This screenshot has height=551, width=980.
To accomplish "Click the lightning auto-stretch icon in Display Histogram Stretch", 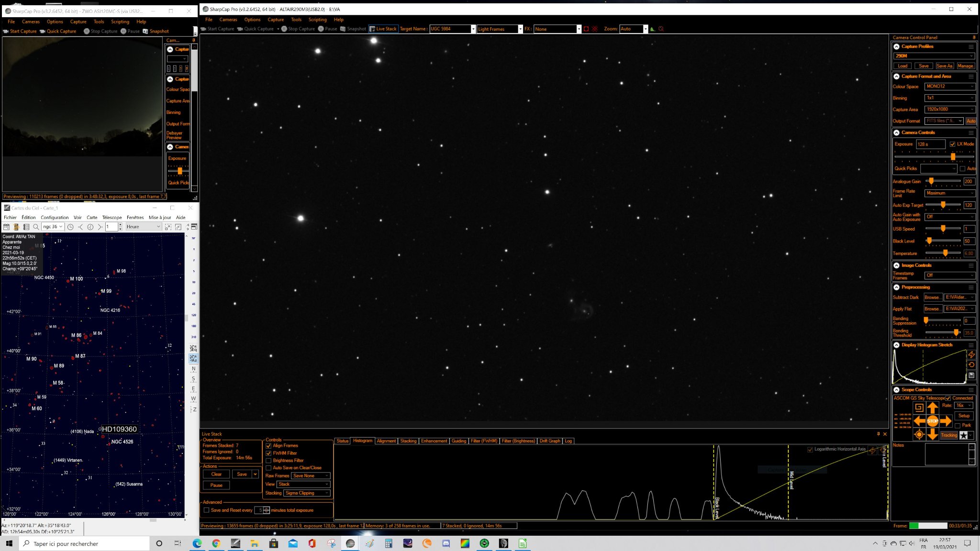I will coord(971,354).
